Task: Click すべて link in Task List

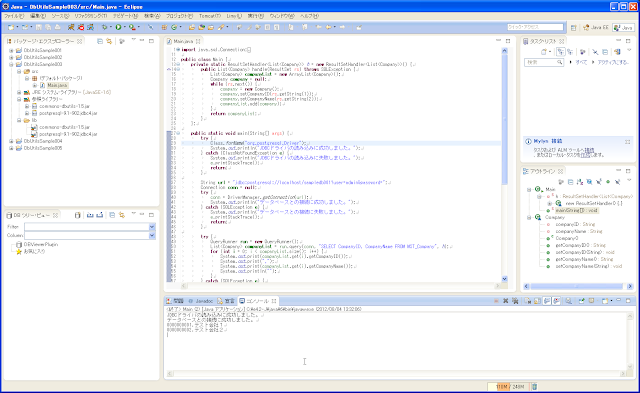Action: pyautogui.click(x=581, y=62)
